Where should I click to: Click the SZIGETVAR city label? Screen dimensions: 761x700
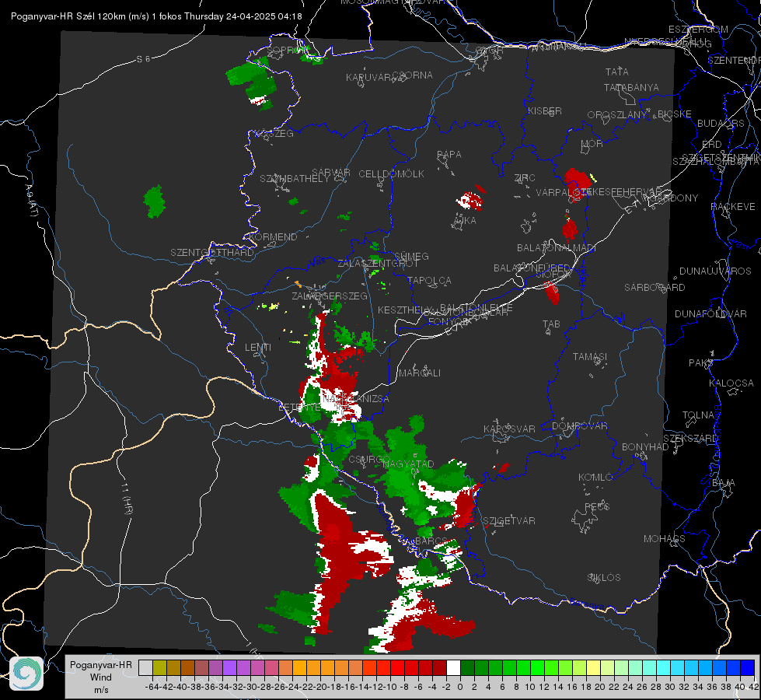(509, 521)
